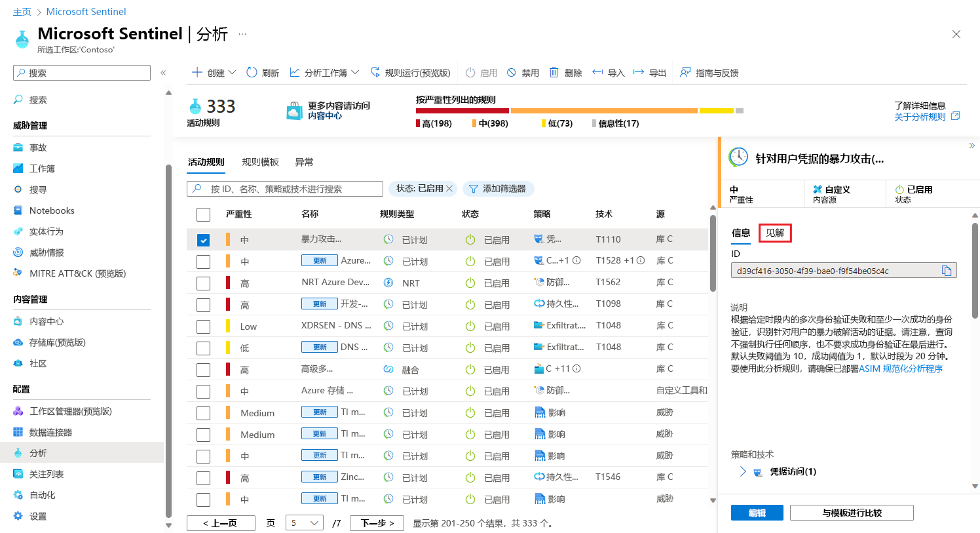Check the NRT Azure Dev rule checkbox

(x=204, y=283)
